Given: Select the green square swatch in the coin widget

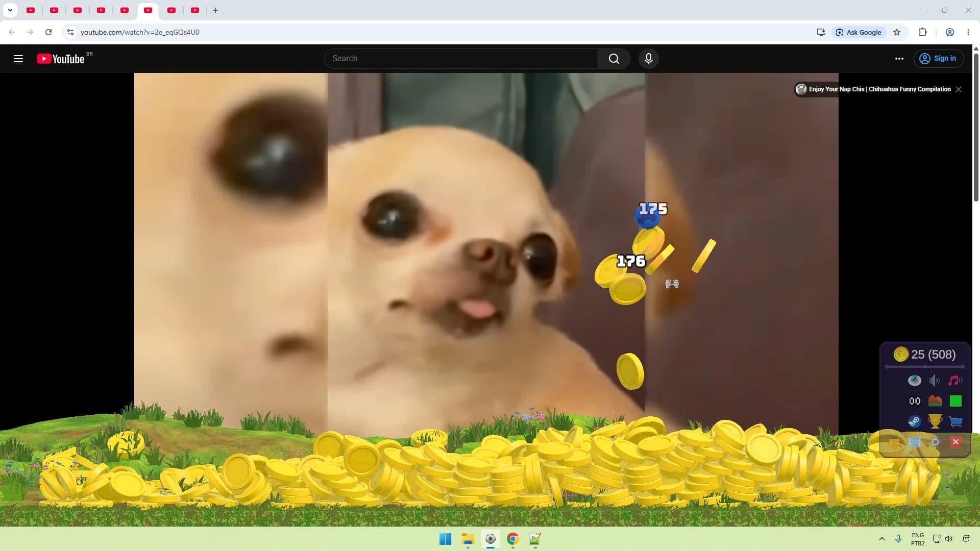Looking at the screenshot, I should (x=955, y=401).
